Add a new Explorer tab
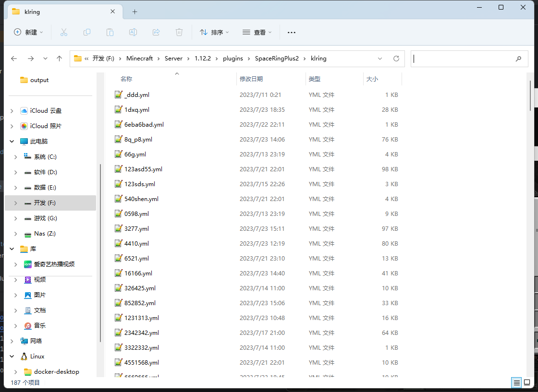538x392 pixels. (x=134, y=12)
